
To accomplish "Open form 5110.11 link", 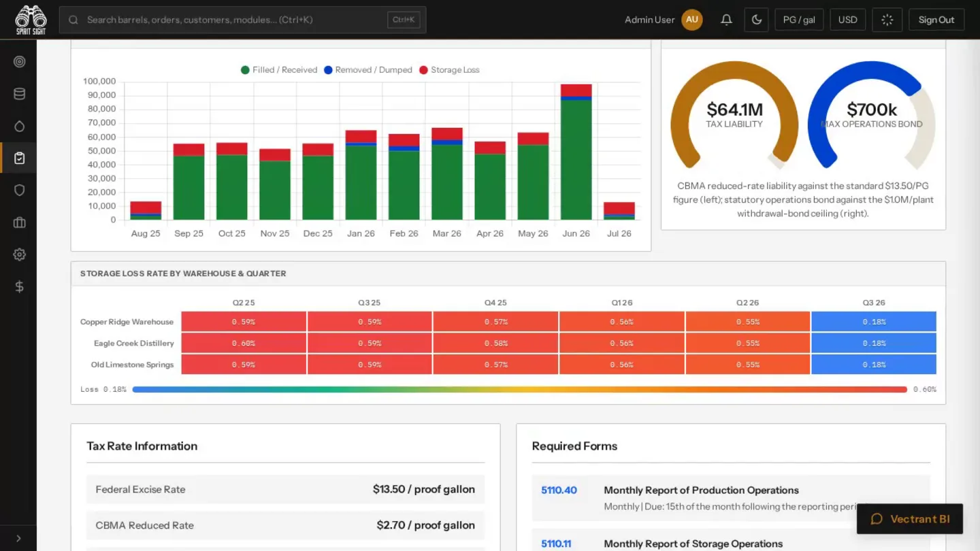I will tap(556, 544).
